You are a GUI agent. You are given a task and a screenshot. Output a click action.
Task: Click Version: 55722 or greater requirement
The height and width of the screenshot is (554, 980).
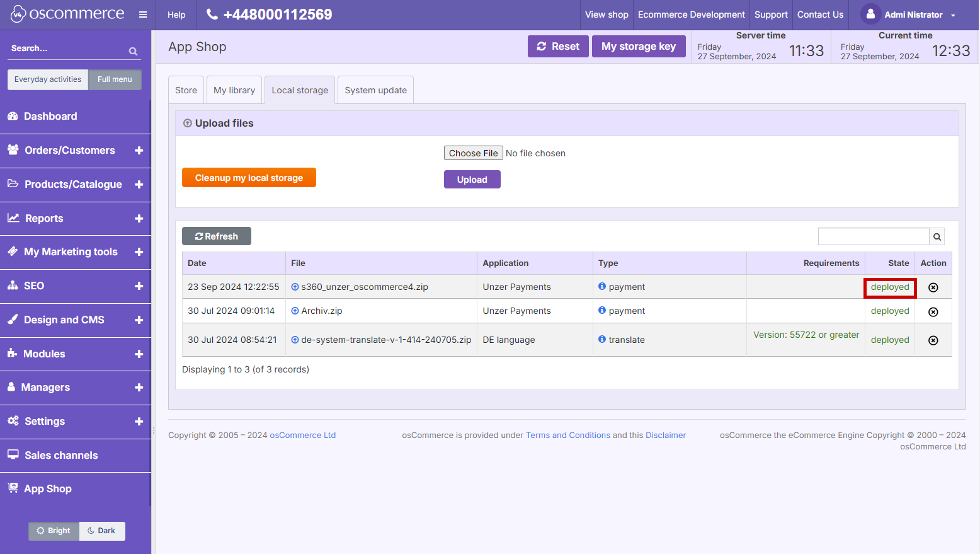pos(806,335)
